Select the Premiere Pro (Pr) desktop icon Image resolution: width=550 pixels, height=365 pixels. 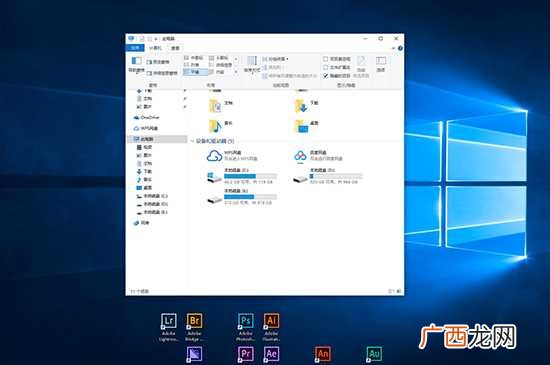(x=246, y=354)
